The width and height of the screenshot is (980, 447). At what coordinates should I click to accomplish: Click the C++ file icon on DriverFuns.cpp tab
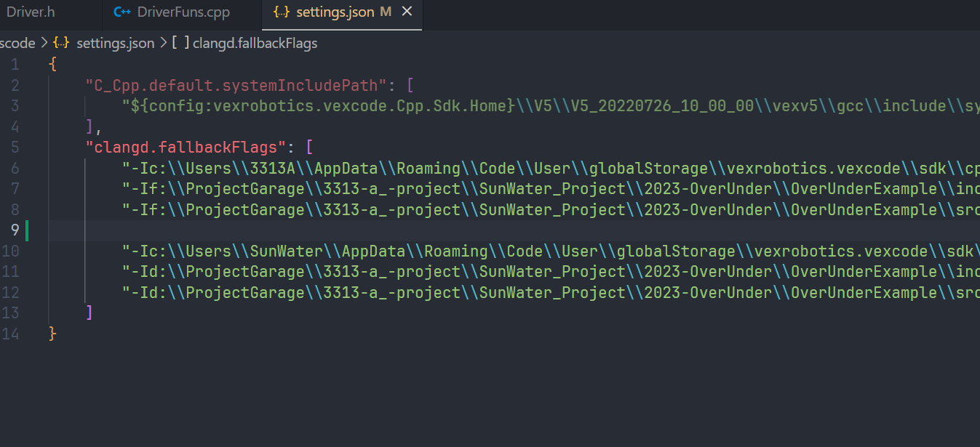(123, 12)
